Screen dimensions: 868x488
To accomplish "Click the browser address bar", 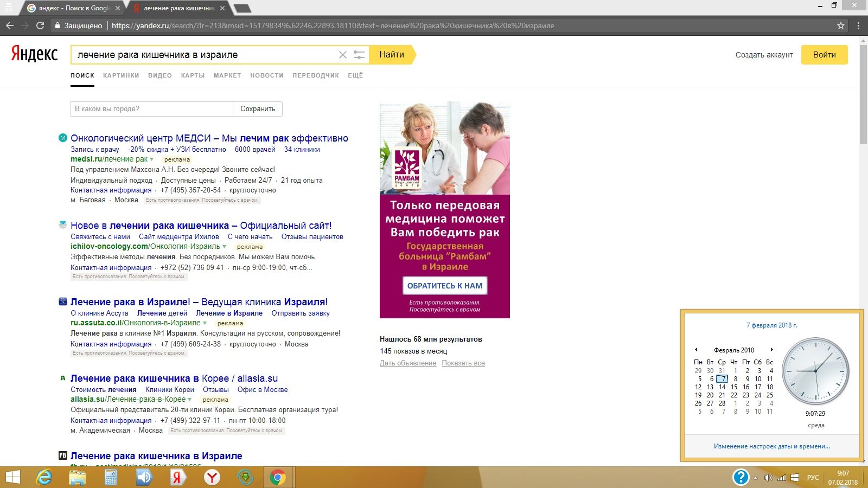I will (x=445, y=25).
